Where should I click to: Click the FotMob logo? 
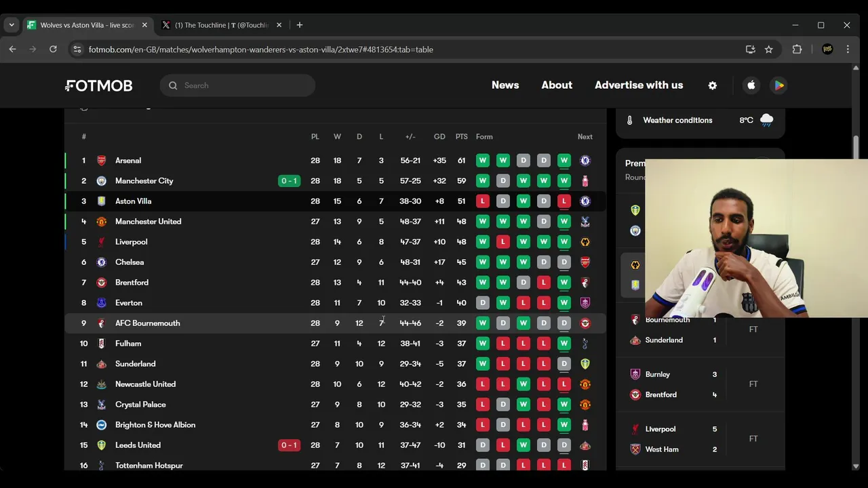point(99,85)
